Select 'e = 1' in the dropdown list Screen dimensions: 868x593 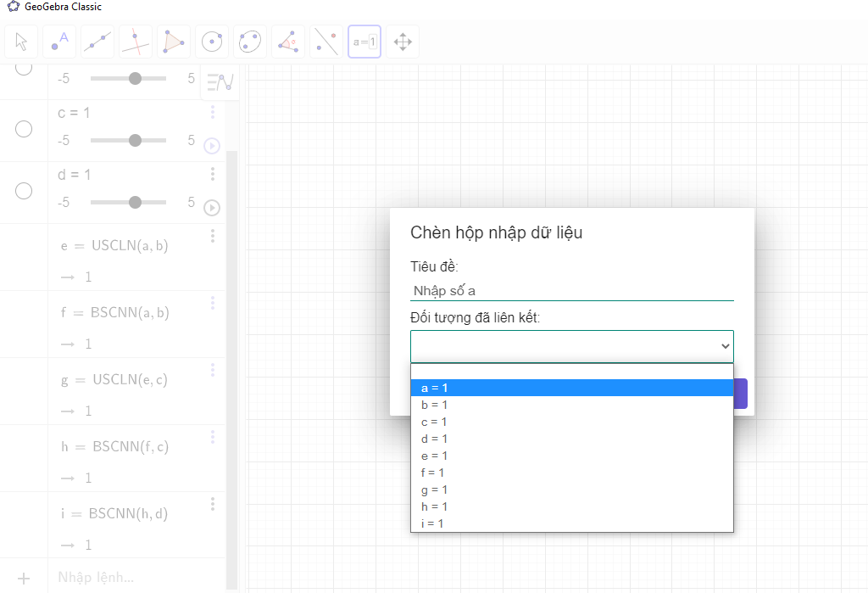tap(571, 456)
